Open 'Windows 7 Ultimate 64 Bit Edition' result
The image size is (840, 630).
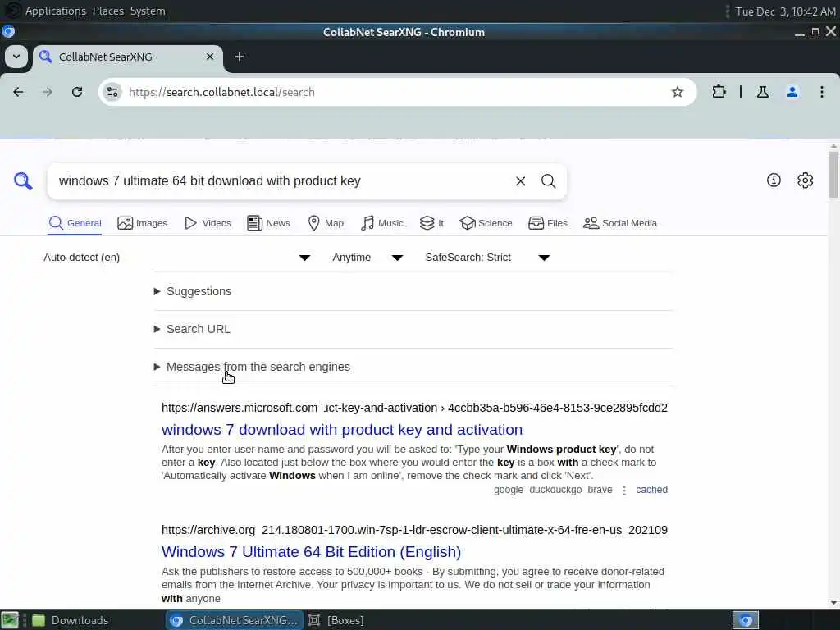pos(311,552)
